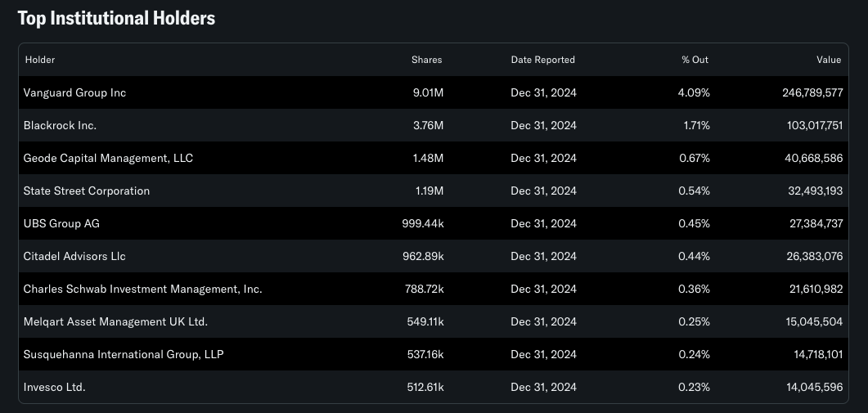Select Blackrock Inc. holder name
Viewport: 868px width, 413px height.
coord(60,126)
